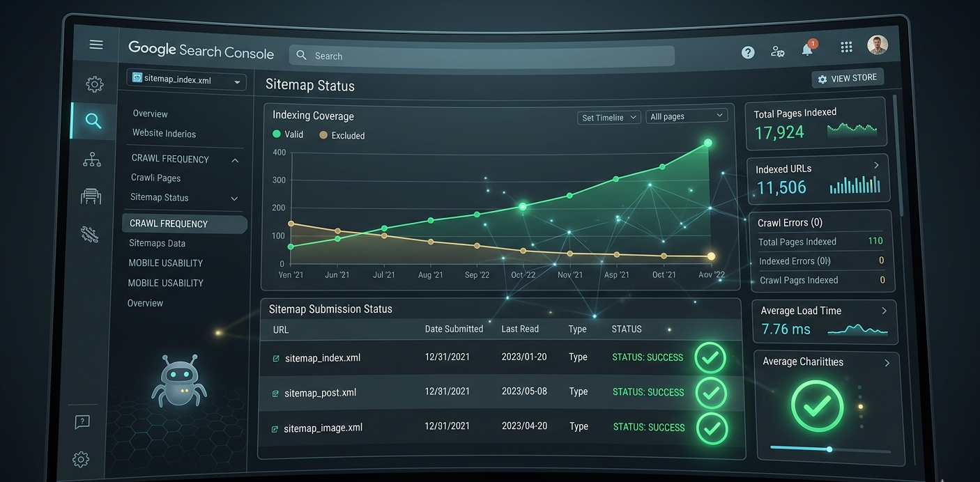Open the storefront icon in the sidebar

(91, 196)
